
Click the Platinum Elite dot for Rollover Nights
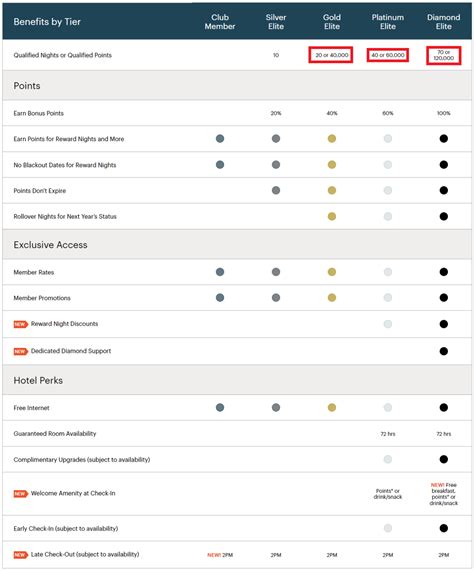coord(388,217)
